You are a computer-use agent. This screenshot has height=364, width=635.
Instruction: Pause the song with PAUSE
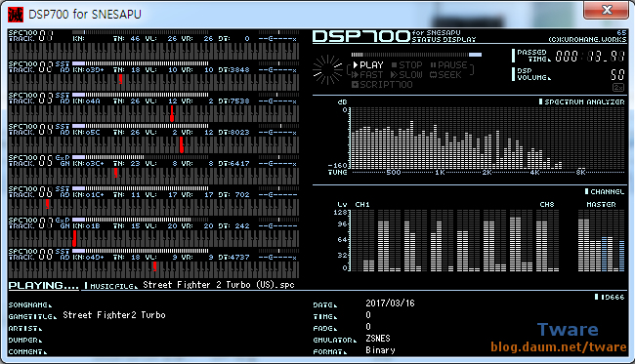(448, 64)
